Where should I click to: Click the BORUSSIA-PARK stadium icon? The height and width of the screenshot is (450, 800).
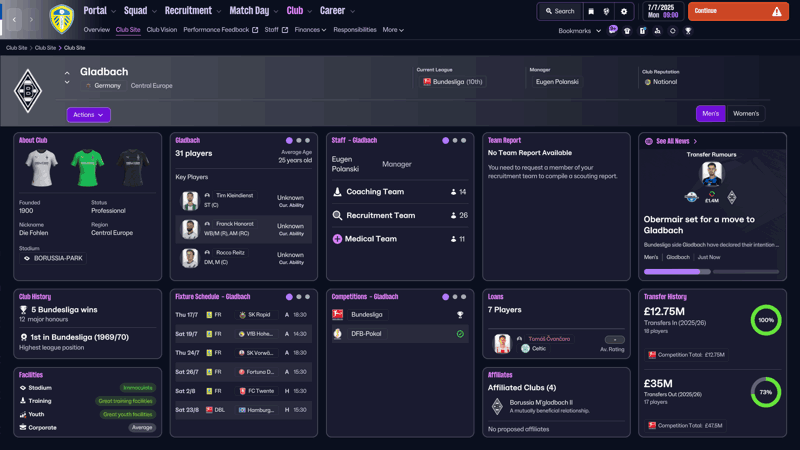click(x=27, y=258)
